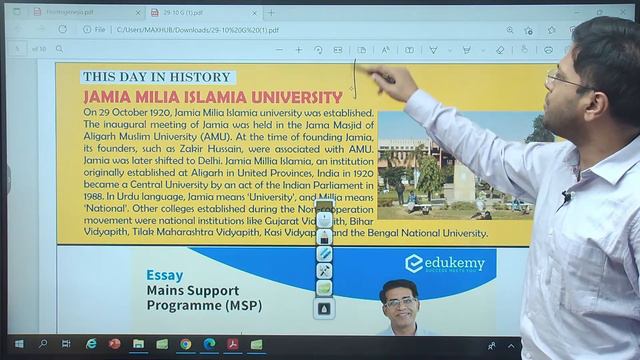Reload the page with the refresh icon
This screenshot has width=640, height=360.
tap(62, 29)
